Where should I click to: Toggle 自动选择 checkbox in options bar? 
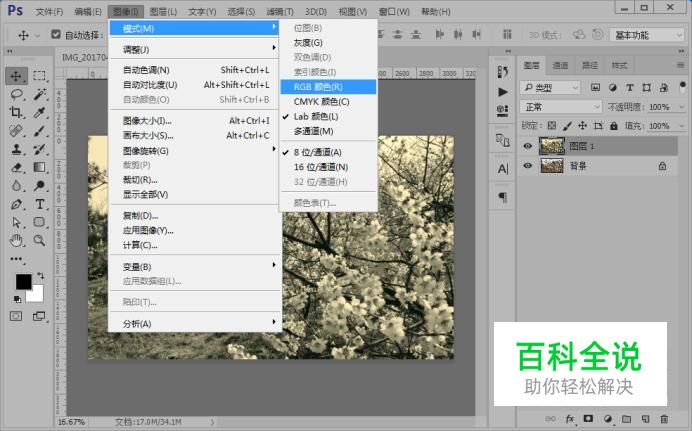[x=56, y=34]
